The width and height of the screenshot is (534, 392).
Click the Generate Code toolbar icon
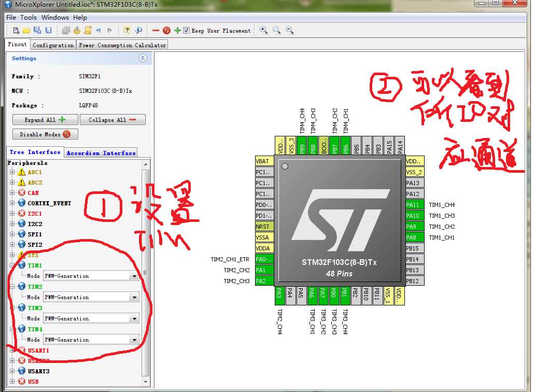click(x=77, y=30)
